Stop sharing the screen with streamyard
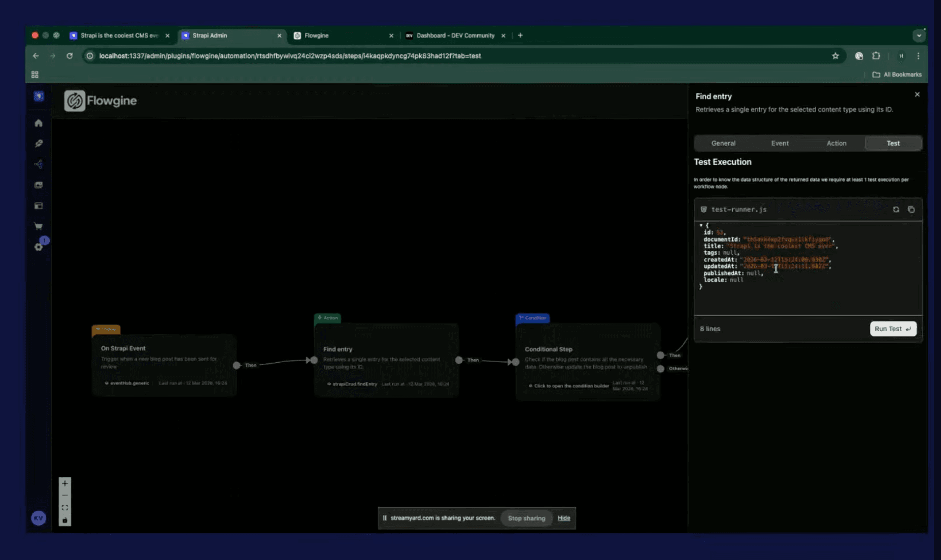Screen dimensions: 941x560 click(526, 518)
